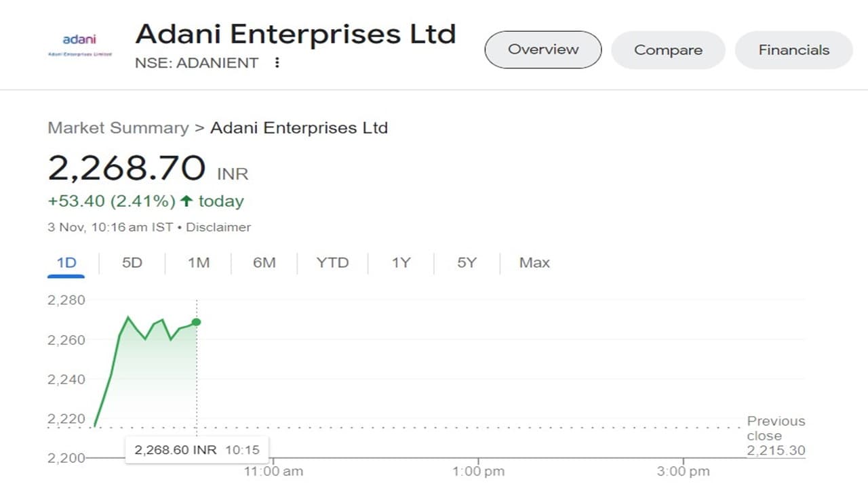
Task: Show the Max time range chart
Action: pos(534,263)
